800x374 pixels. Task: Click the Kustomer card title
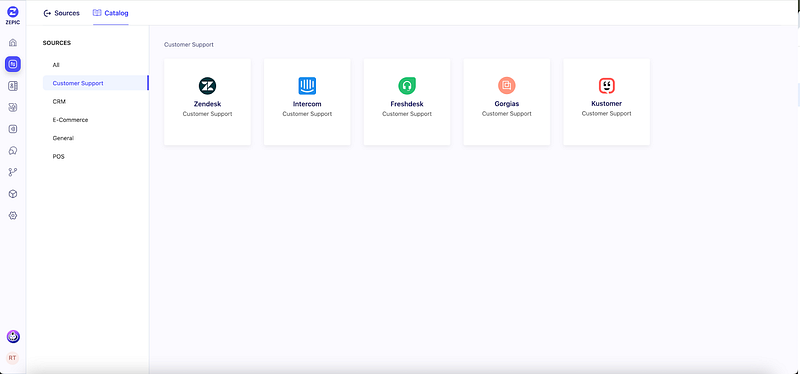click(607, 104)
